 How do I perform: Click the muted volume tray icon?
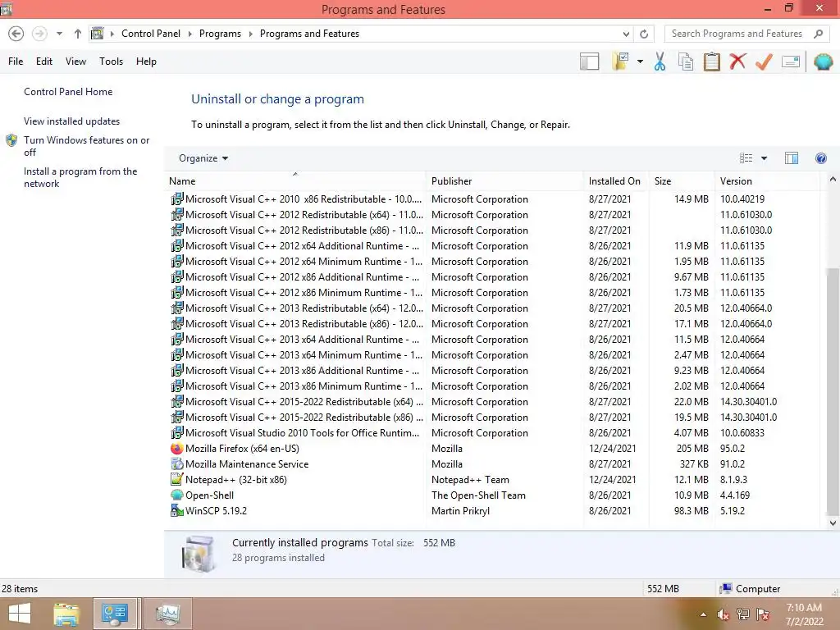[x=723, y=614]
